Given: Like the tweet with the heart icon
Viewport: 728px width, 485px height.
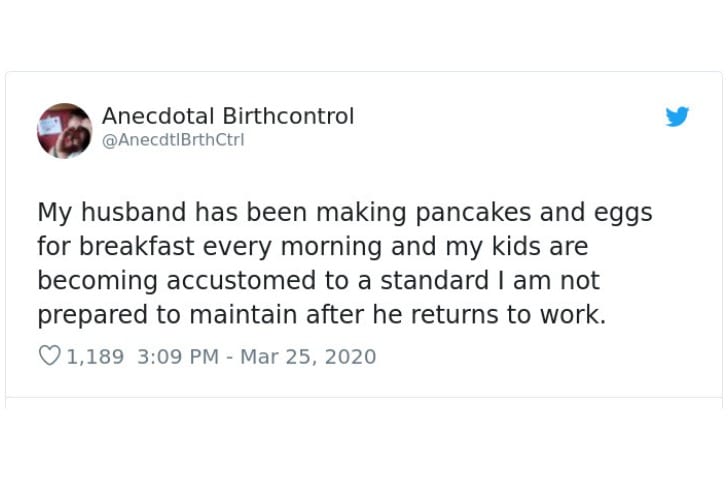Looking at the screenshot, I should pyautogui.click(x=49, y=356).
